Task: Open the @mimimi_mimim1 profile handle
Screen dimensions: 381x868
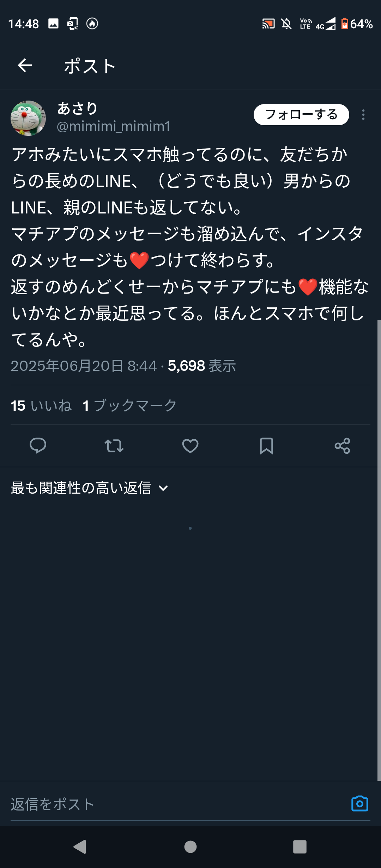Action: tap(114, 126)
